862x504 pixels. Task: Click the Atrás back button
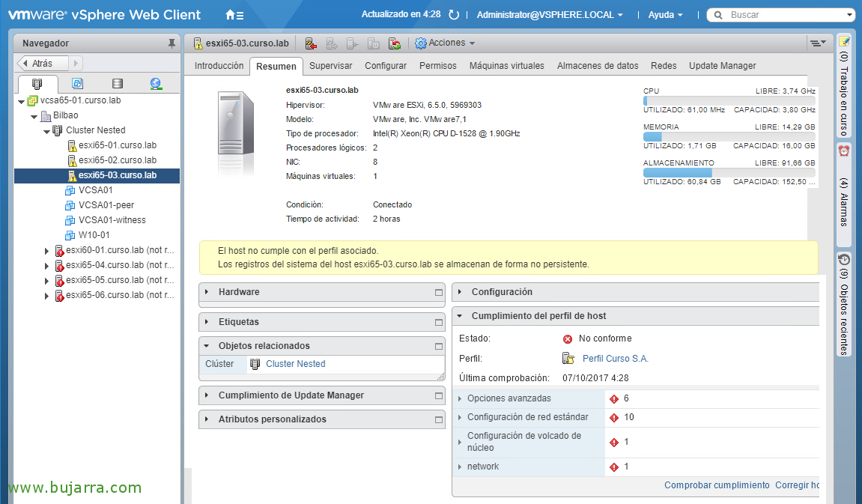click(x=43, y=63)
